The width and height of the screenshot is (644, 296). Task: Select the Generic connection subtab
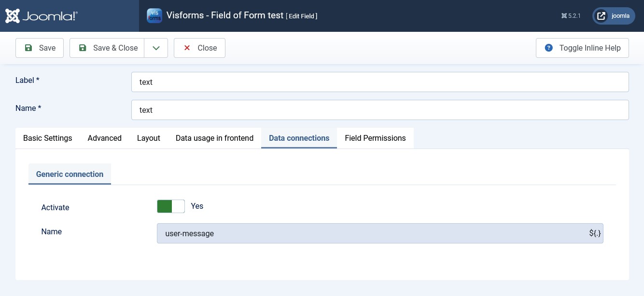click(x=70, y=174)
